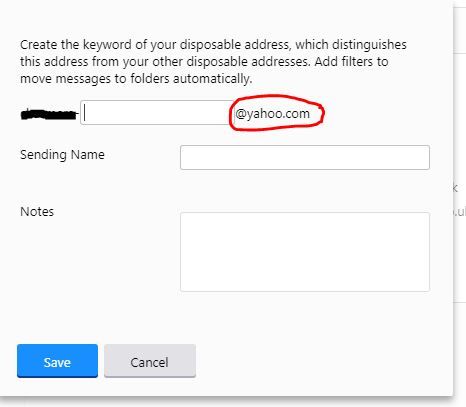Click the instruction text about disposable address keyword
The height and width of the screenshot is (407, 466).
pyautogui.click(x=213, y=62)
